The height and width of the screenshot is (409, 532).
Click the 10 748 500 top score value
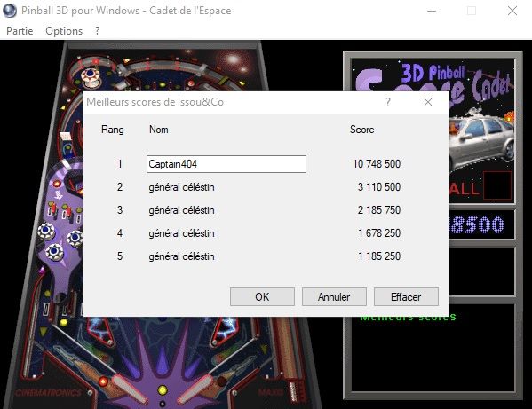(x=377, y=164)
